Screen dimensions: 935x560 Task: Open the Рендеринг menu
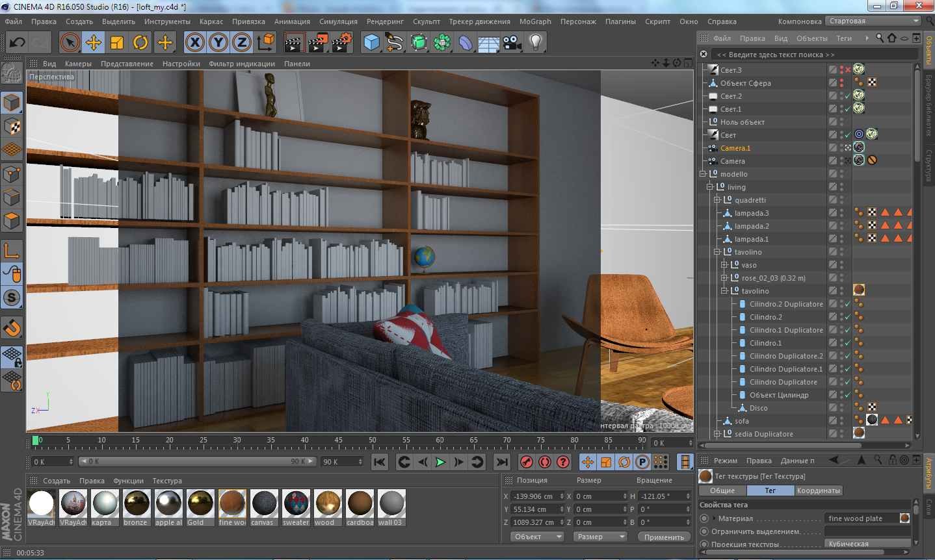[x=385, y=21]
